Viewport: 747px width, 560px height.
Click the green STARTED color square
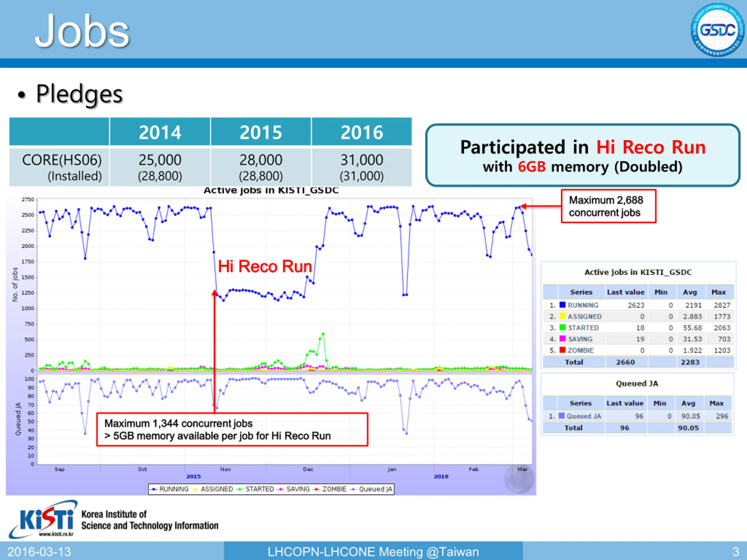562,328
